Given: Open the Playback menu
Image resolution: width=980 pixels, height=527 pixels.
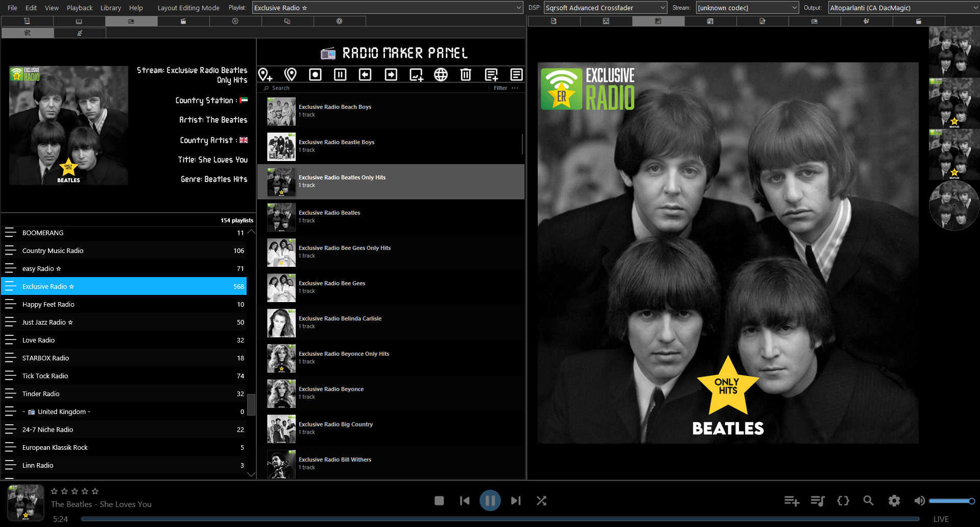Looking at the screenshot, I should (80, 8).
